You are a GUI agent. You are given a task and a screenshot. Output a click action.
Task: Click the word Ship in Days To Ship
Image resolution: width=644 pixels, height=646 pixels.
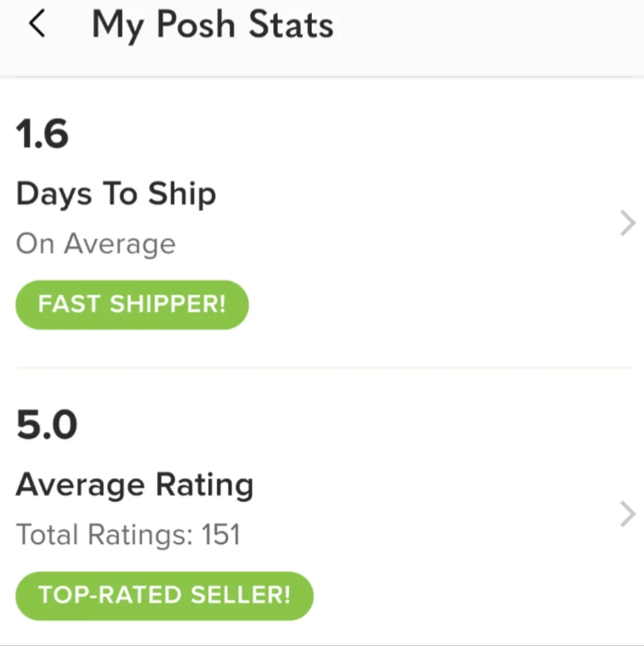click(182, 194)
